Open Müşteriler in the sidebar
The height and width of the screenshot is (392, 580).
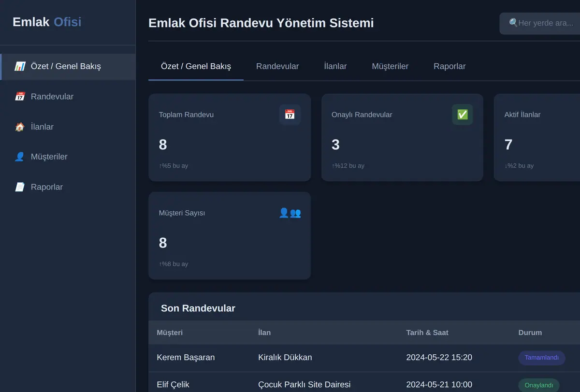coord(68,157)
